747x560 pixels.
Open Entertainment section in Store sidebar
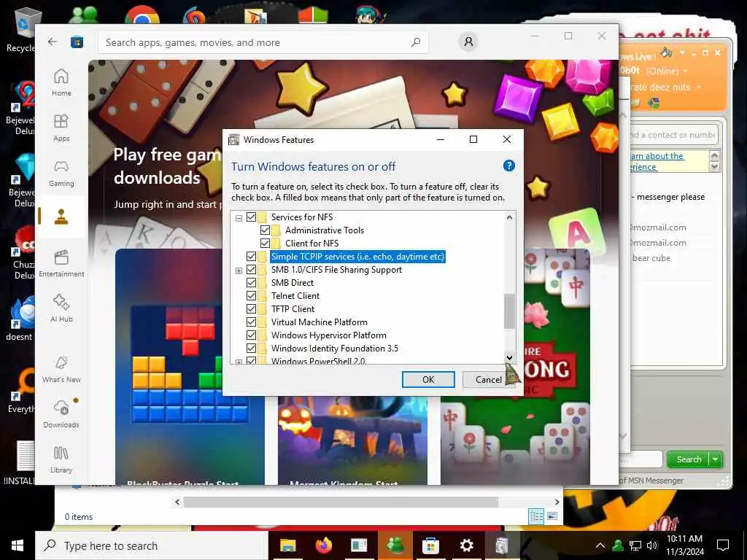click(61, 263)
